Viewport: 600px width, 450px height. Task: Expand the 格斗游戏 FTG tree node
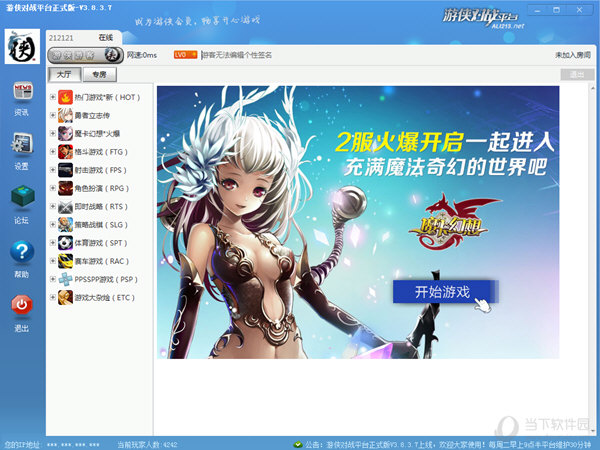[x=53, y=152]
